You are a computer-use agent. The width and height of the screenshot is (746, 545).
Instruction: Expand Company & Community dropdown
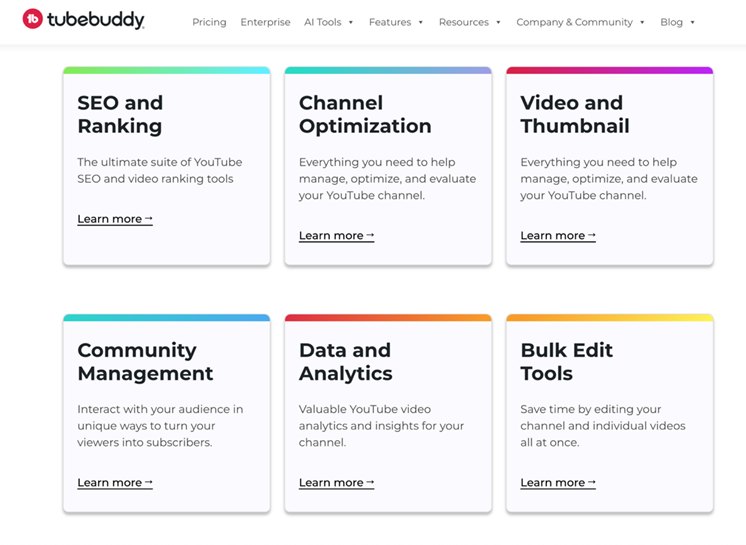coord(580,22)
